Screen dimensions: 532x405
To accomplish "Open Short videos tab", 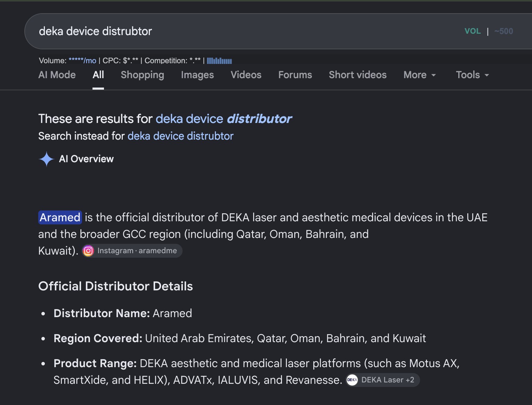I will [x=357, y=75].
